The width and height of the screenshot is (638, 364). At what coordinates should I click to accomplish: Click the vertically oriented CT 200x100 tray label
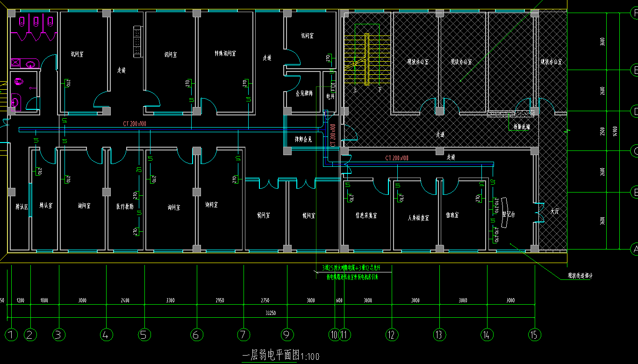(x=333, y=136)
